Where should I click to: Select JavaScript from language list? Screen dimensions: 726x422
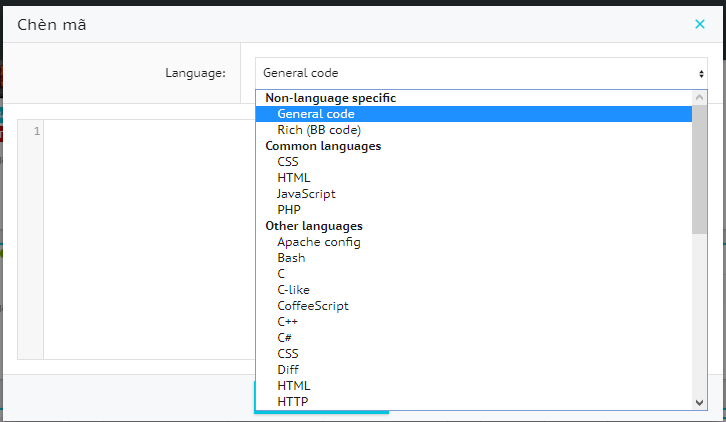[x=306, y=194]
